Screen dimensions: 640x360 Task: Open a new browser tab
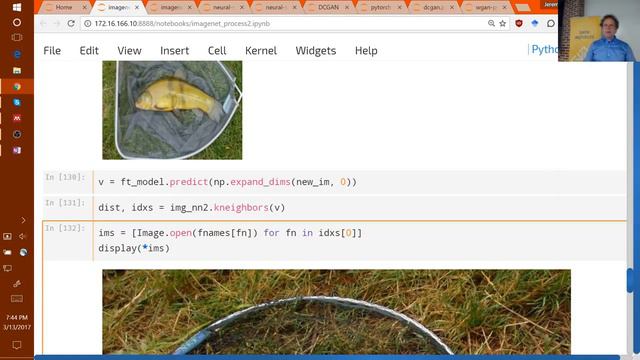click(x=522, y=7)
